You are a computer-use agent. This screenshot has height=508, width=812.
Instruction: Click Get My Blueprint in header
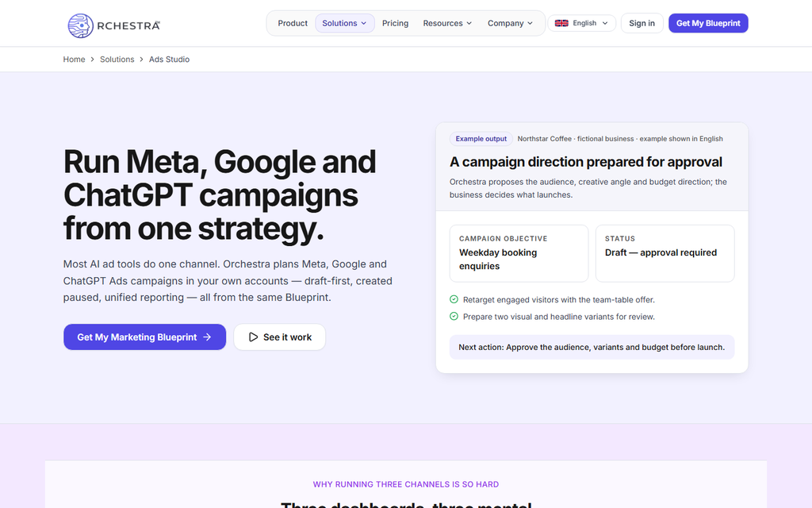pos(708,23)
